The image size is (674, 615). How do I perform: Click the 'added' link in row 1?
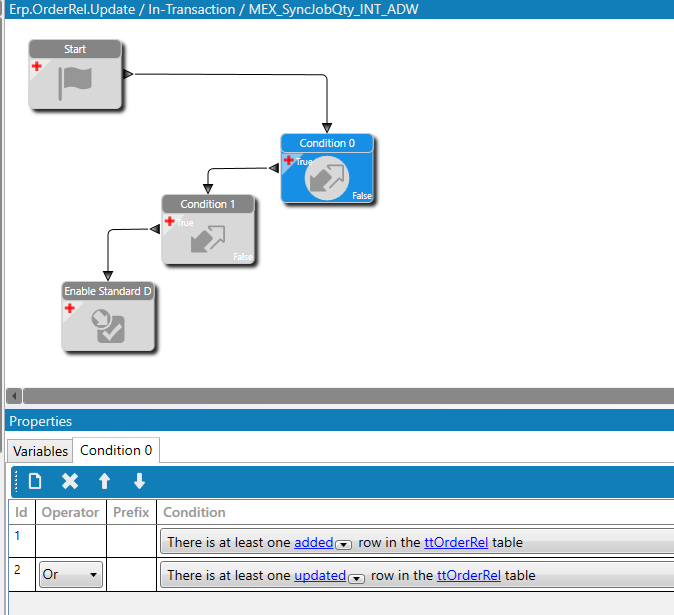314,542
